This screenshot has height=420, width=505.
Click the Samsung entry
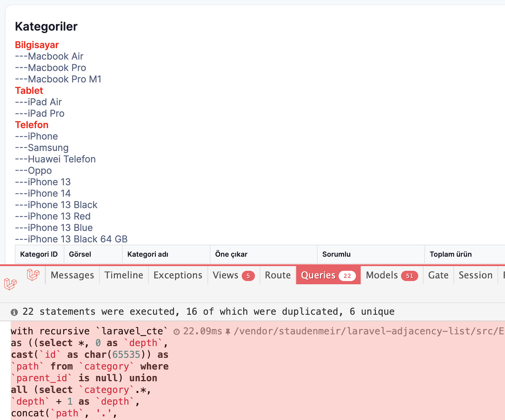42,148
